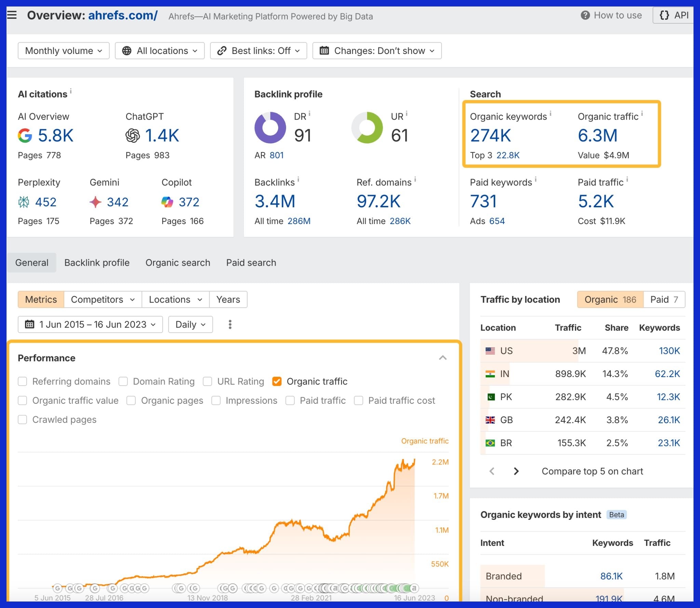Select the Metrics chart tab
Image resolution: width=700 pixels, height=608 pixels.
pos(41,300)
